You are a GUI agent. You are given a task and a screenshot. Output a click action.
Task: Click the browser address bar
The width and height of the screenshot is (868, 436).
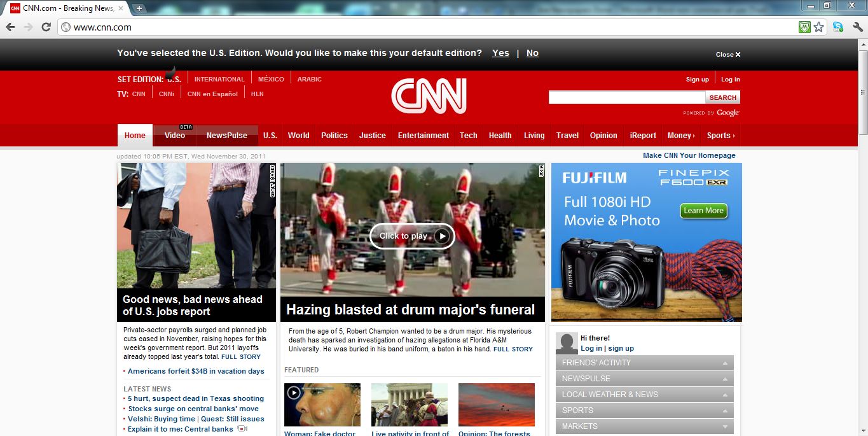[426, 27]
